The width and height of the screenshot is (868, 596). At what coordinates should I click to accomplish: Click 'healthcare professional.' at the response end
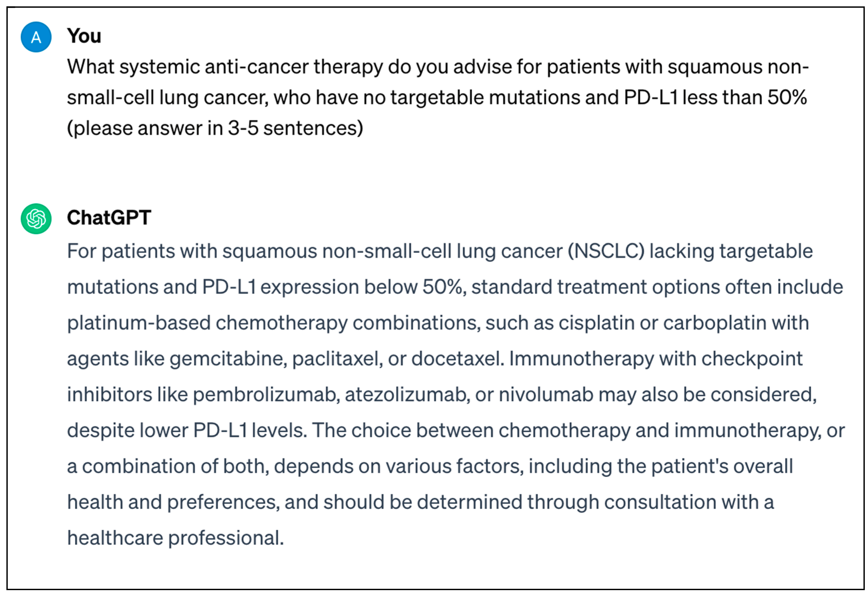coord(175,538)
